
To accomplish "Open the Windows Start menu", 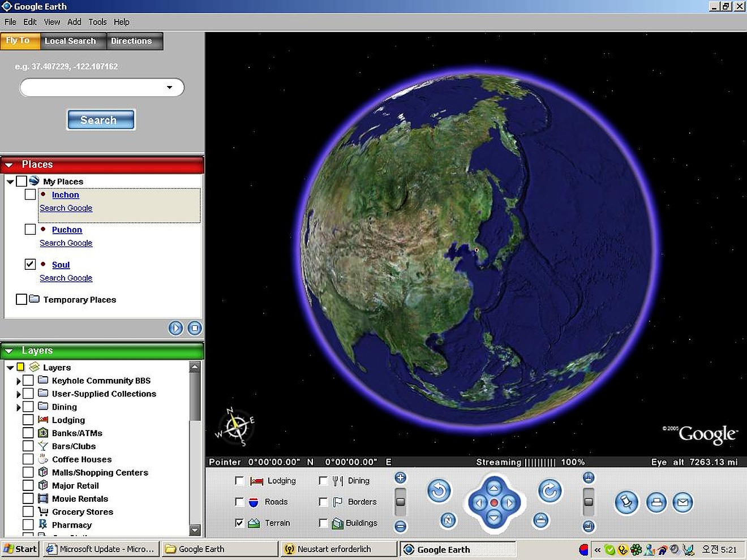I will tap(20, 549).
